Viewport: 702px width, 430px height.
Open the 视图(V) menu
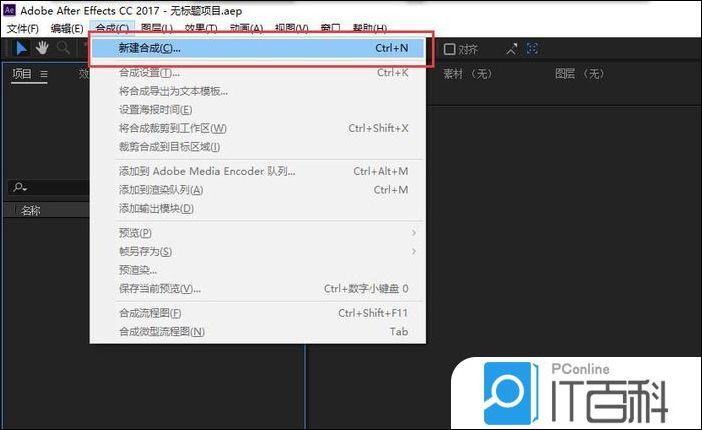291,28
